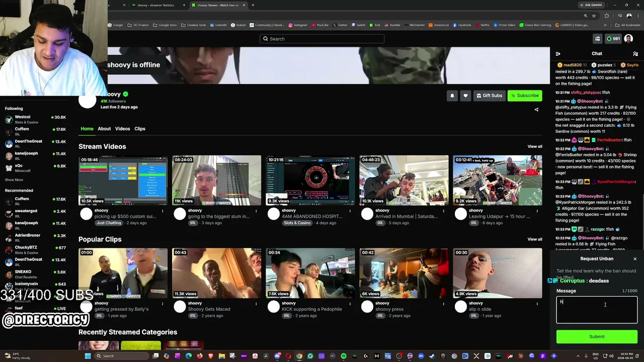Viewport: 644px width, 362px height.
Task: Open options for Arrived in Mumbai video
Action: tap(443, 211)
